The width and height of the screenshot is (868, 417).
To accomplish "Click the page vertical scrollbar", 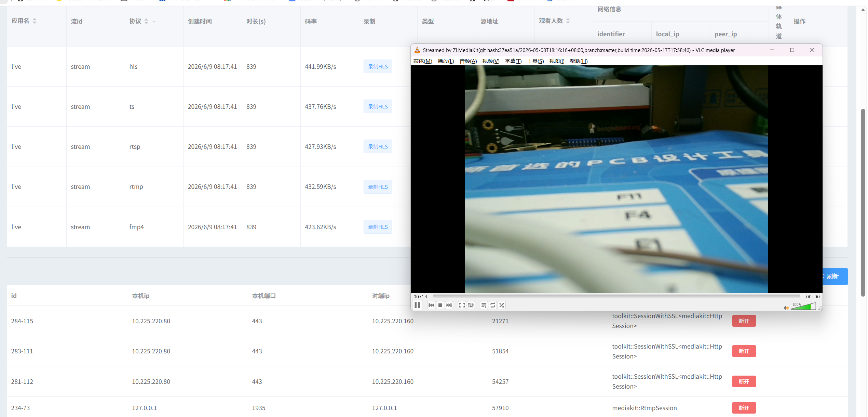I will click(x=863, y=203).
